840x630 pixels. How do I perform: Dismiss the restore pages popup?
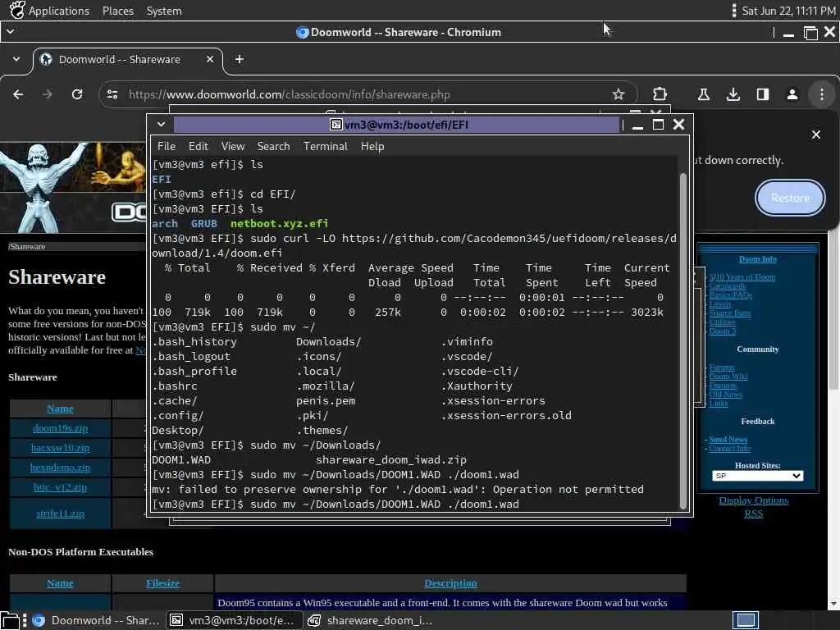816,135
